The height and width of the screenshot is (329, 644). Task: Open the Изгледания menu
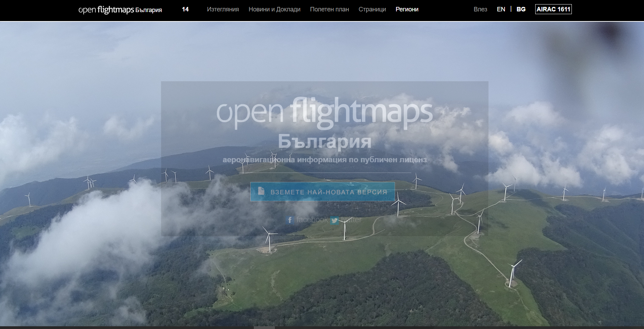pos(223,9)
